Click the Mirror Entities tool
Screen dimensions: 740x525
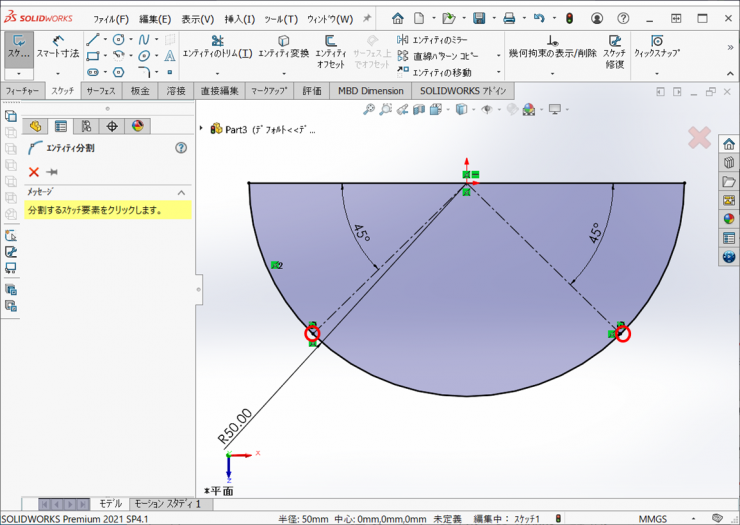432,40
